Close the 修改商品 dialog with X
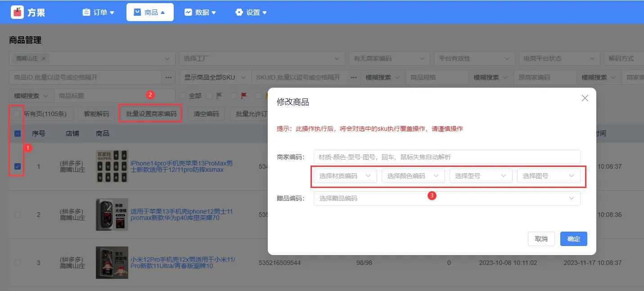 pyautogui.click(x=585, y=98)
